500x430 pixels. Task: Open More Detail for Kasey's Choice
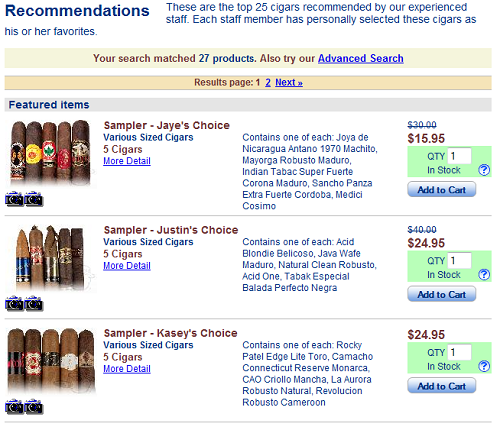coord(127,369)
